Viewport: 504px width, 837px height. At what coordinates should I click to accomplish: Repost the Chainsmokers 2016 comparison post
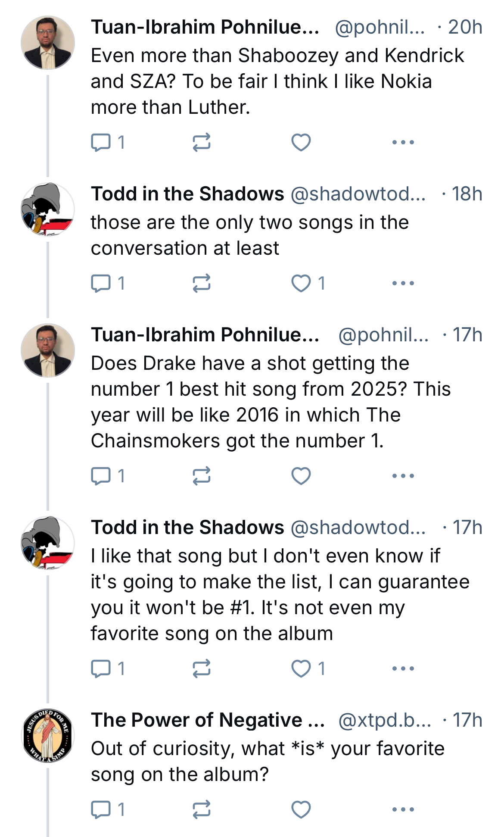click(201, 476)
